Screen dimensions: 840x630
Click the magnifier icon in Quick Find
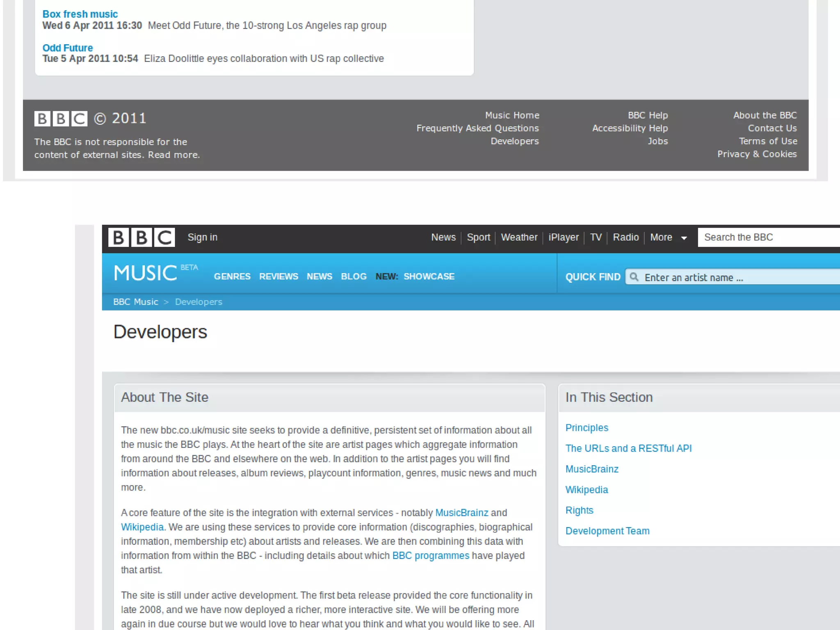(x=634, y=277)
